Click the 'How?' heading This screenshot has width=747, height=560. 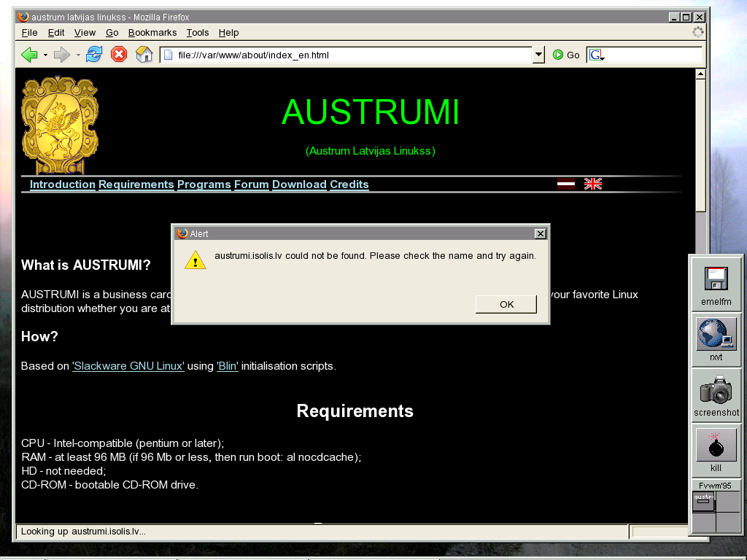point(39,336)
